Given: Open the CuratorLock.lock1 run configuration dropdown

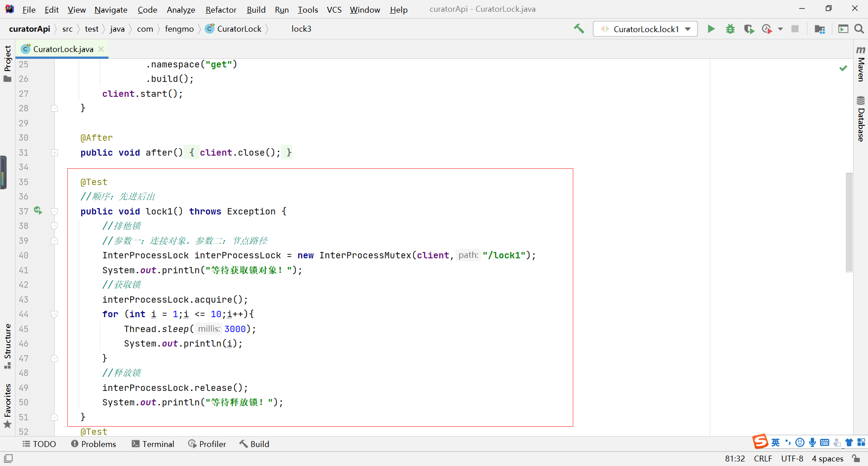Looking at the screenshot, I should (645, 29).
